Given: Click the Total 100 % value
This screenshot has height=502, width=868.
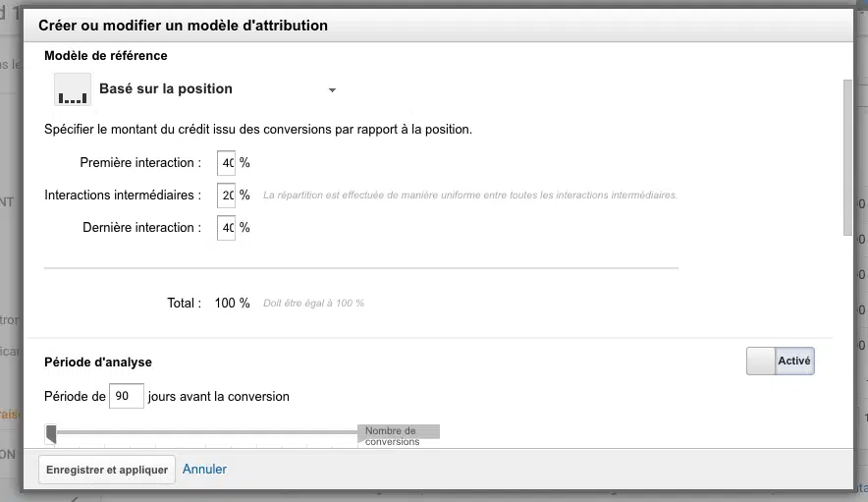Looking at the screenshot, I should [x=232, y=303].
